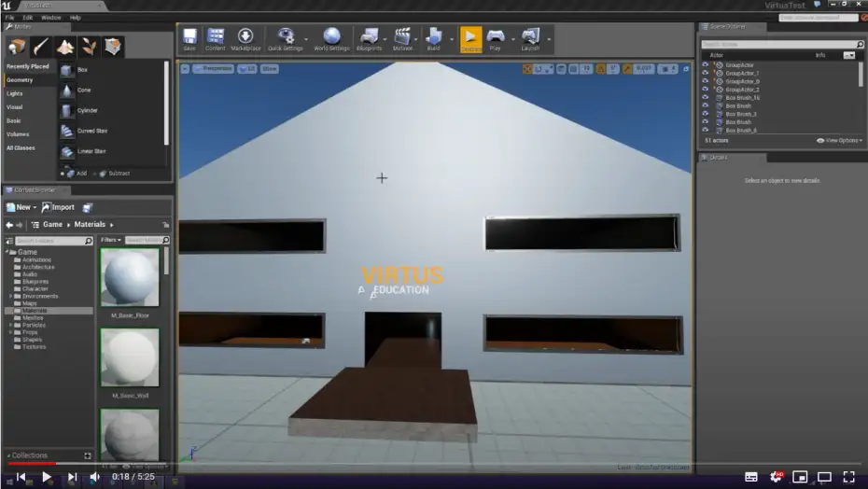
Task: Open the Scene Outliner Info column dropdown
Action: tap(849, 55)
